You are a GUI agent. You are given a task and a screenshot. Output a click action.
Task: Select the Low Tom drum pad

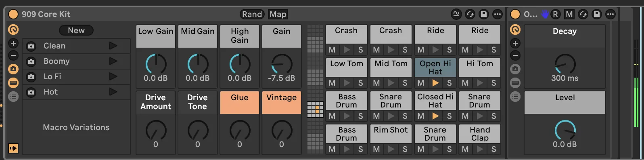[347, 67]
